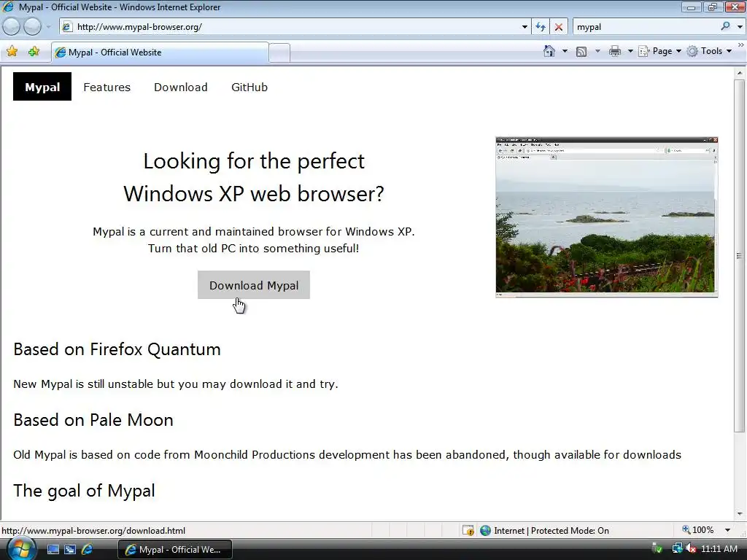The width and height of the screenshot is (747, 560).
Task: Open the search provider dropdown arrow
Action: [740, 27]
